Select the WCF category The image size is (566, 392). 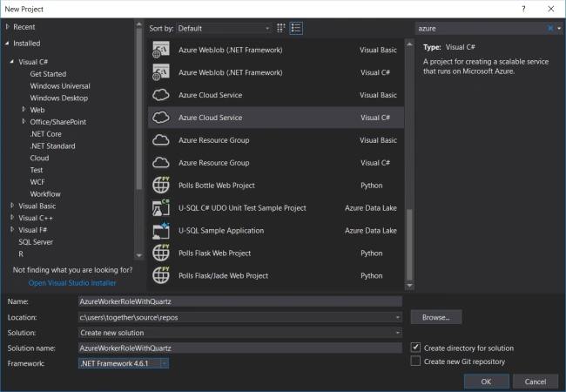[x=37, y=182]
